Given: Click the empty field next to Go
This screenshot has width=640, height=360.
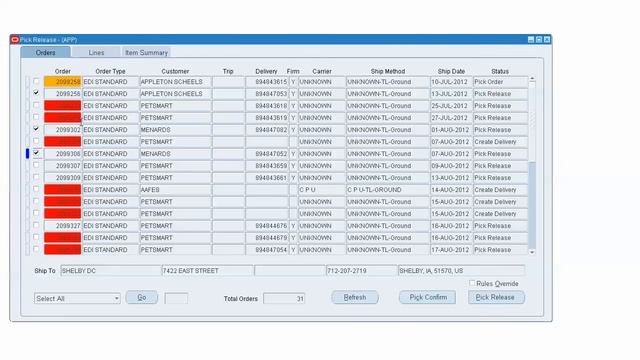Looking at the screenshot, I should coord(176,298).
